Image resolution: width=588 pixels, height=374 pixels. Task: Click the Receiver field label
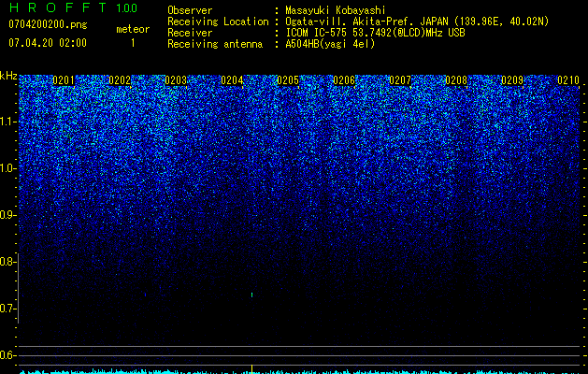coord(190,33)
